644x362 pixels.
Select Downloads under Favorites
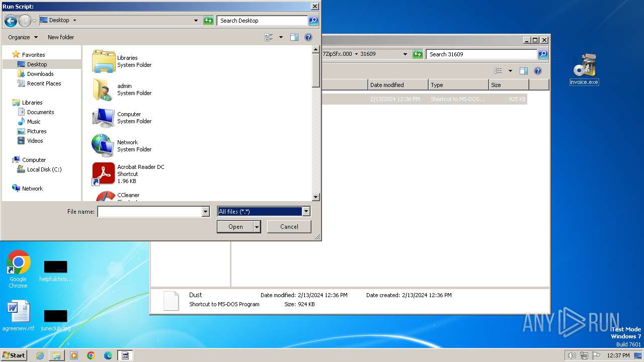point(40,74)
